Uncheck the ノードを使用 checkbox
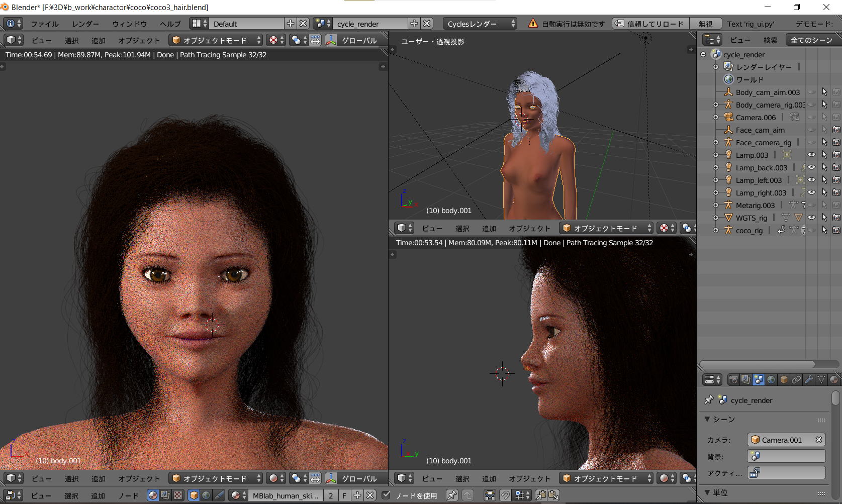This screenshot has height=504, width=842. tap(386, 495)
